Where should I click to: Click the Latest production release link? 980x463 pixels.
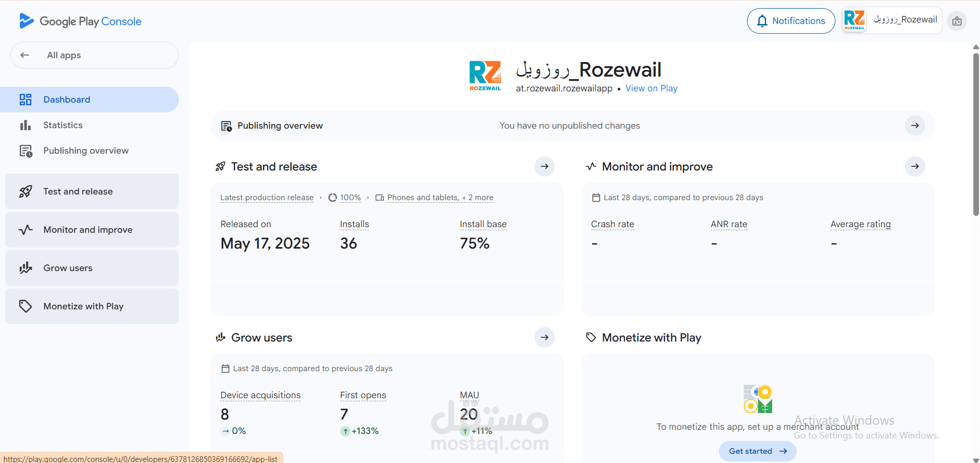[267, 198]
